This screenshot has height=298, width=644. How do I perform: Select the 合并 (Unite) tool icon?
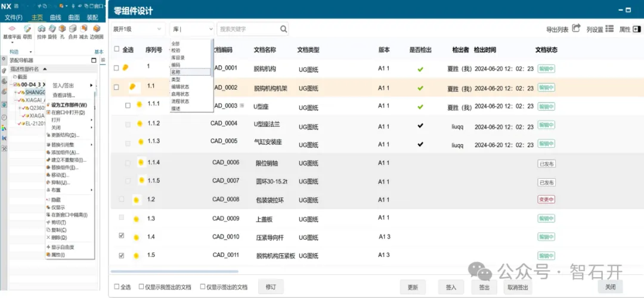click(x=73, y=29)
